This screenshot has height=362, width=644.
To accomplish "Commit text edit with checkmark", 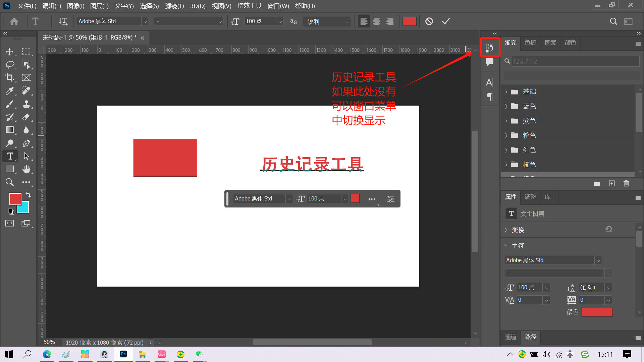I will pos(446,21).
